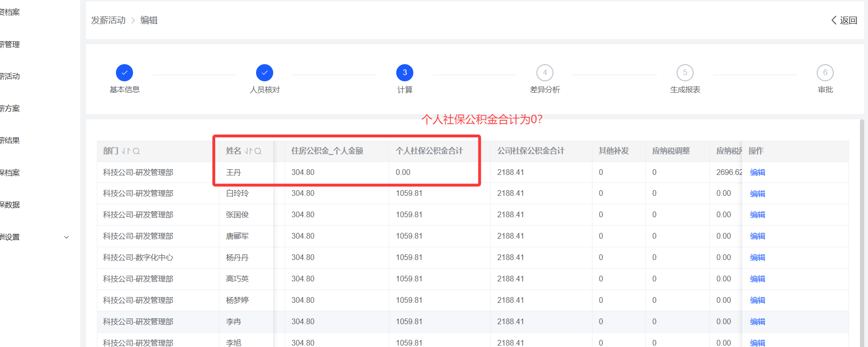Viewport: 868px width, 347px height.
Task: Click the 0.00 个人社保公积金合计 cell in 王丹's row
Action: point(403,173)
